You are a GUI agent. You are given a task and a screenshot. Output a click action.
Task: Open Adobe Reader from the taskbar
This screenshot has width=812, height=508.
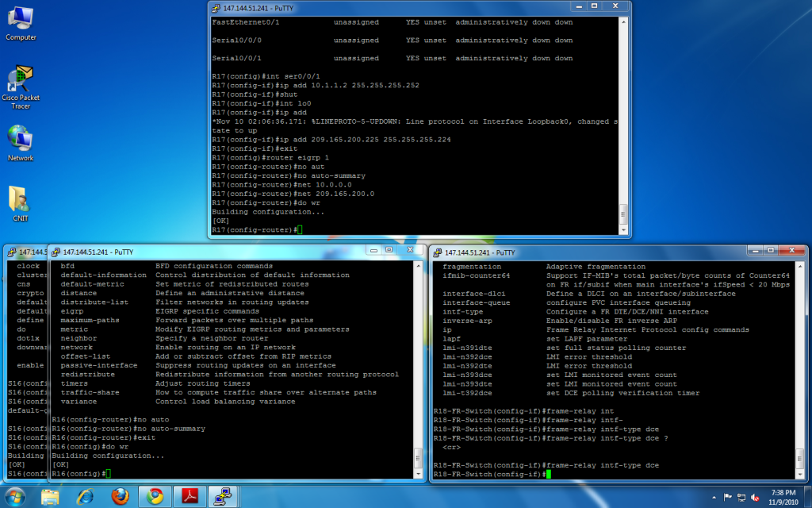[x=190, y=497]
